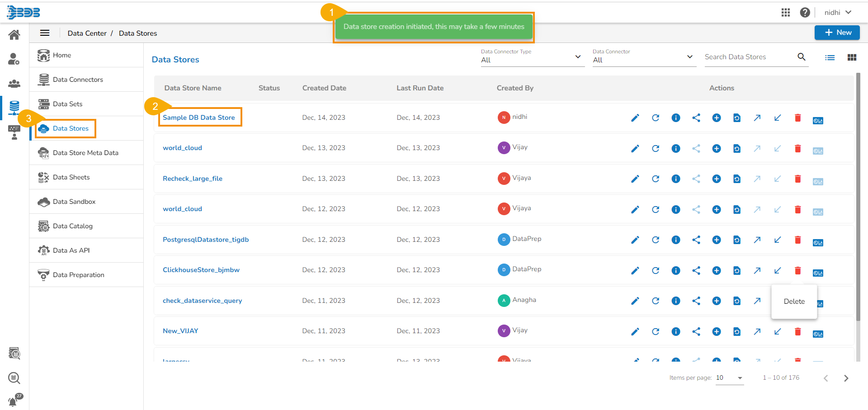Image resolution: width=868 pixels, height=410 pixels.
Task: Open the apps grid menu icon
Action: [x=786, y=13]
